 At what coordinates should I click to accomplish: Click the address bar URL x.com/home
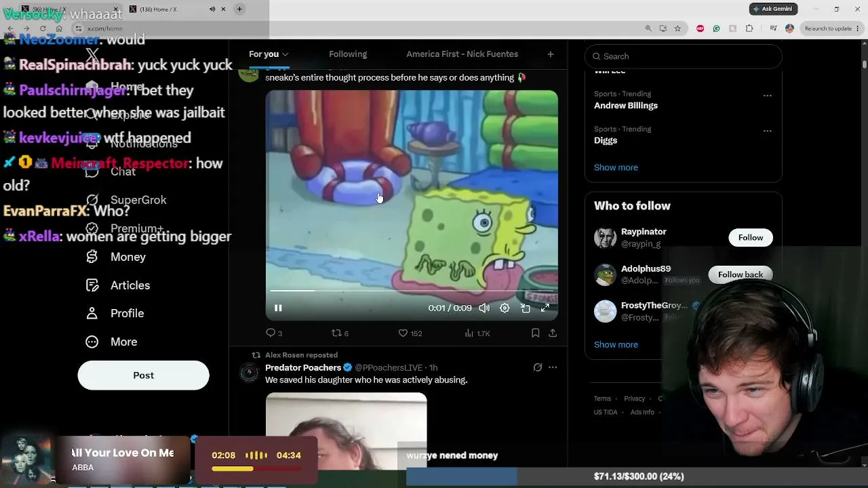tap(105, 28)
